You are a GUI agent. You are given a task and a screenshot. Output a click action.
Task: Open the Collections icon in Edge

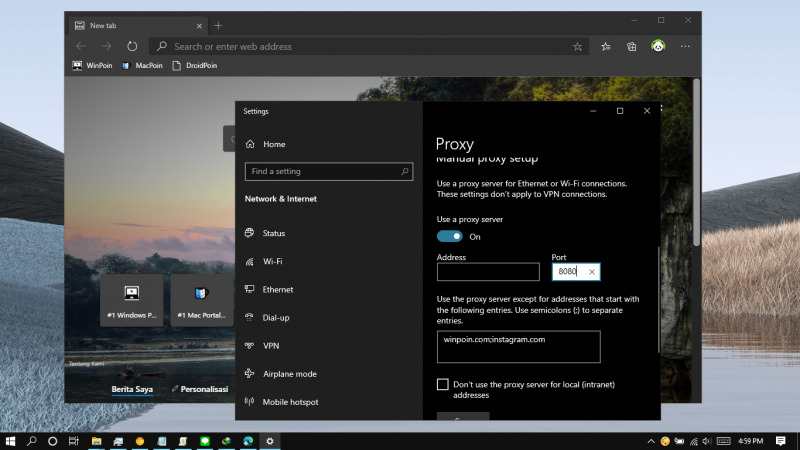pyautogui.click(x=632, y=46)
